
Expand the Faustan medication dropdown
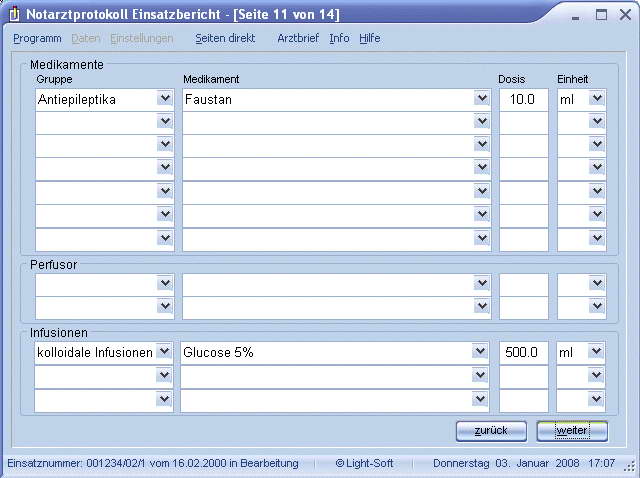click(482, 98)
